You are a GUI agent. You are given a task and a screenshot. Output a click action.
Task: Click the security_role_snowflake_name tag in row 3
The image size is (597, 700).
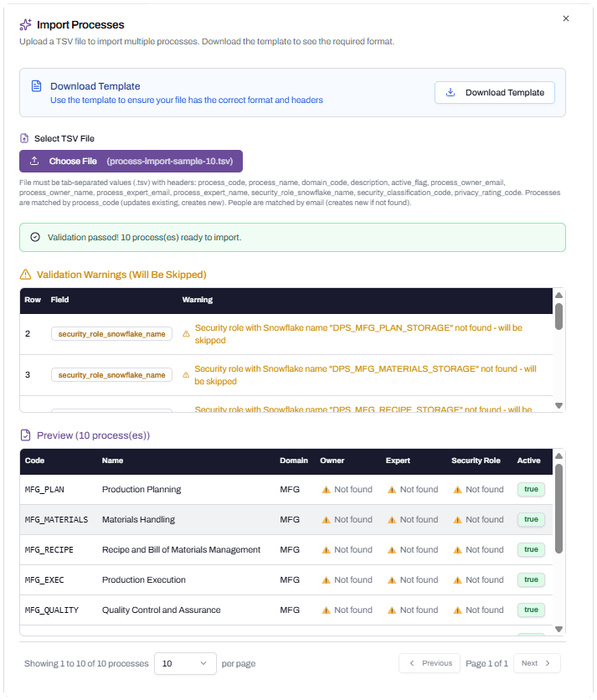[111, 375]
